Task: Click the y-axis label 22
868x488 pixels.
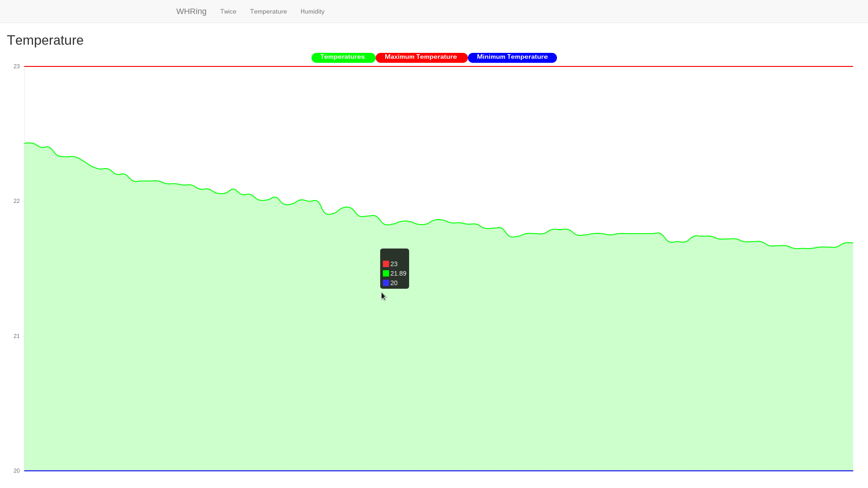Action: [17, 201]
